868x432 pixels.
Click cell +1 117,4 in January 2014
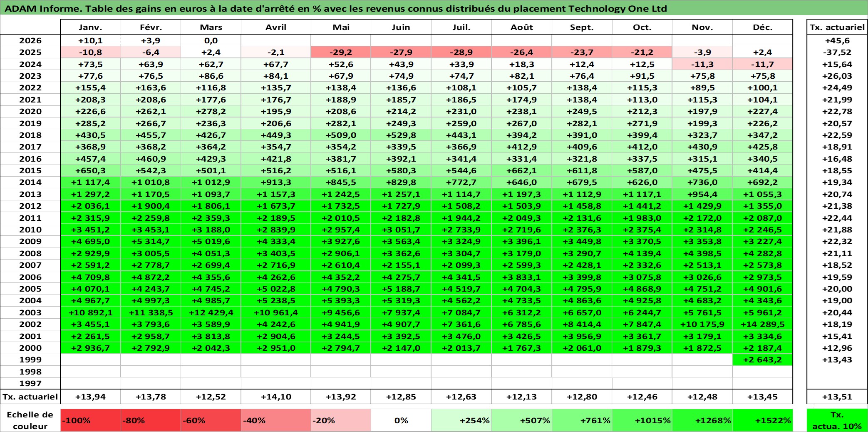(x=91, y=182)
